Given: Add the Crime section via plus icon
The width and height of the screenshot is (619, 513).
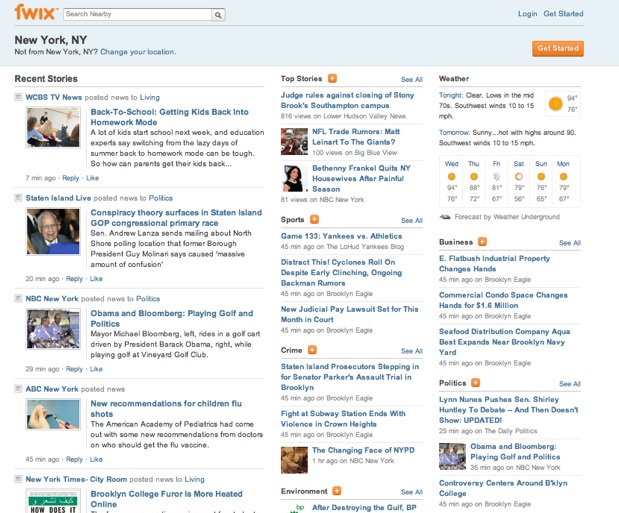Looking at the screenshot, I should [312, 350].
